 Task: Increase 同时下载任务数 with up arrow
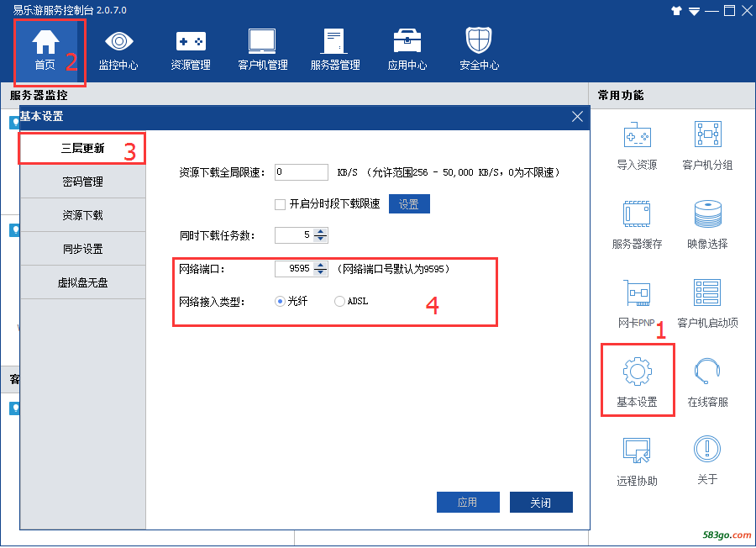[321, 231]
